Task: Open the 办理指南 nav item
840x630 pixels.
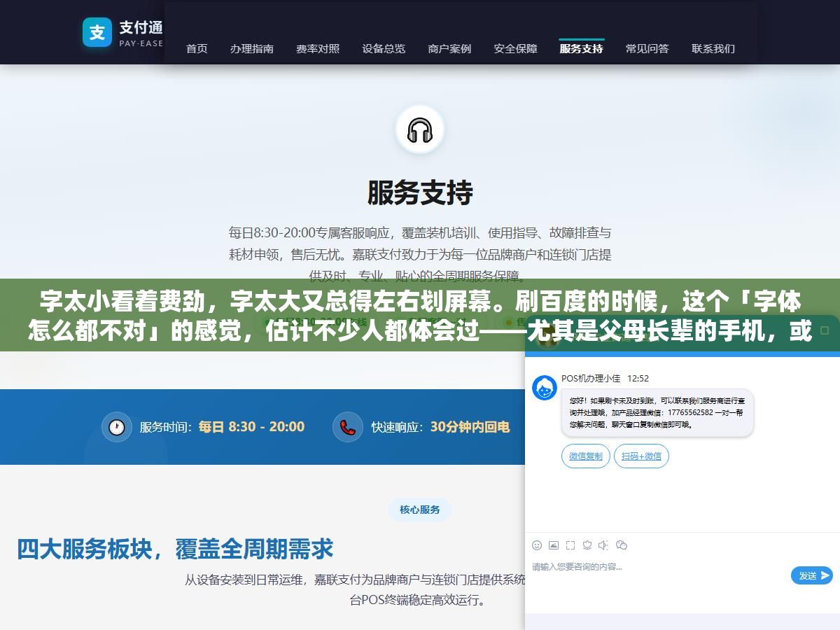Action: (252, 48)
